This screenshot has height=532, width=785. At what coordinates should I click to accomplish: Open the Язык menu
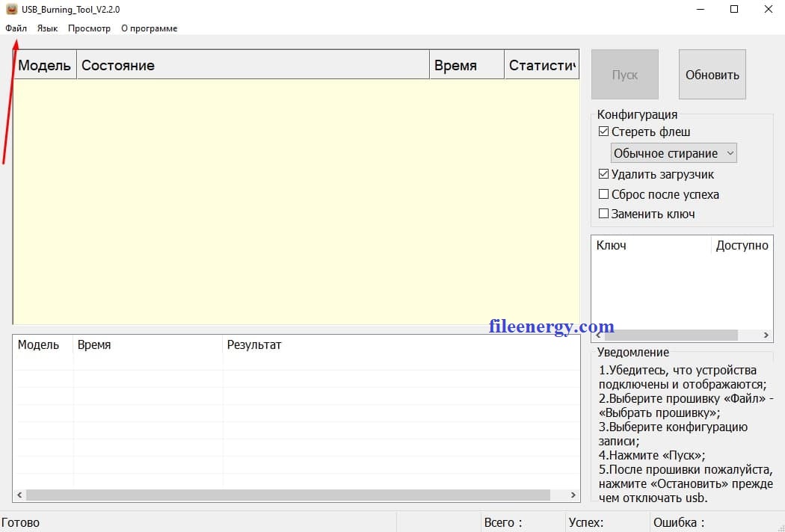point(48,28)
